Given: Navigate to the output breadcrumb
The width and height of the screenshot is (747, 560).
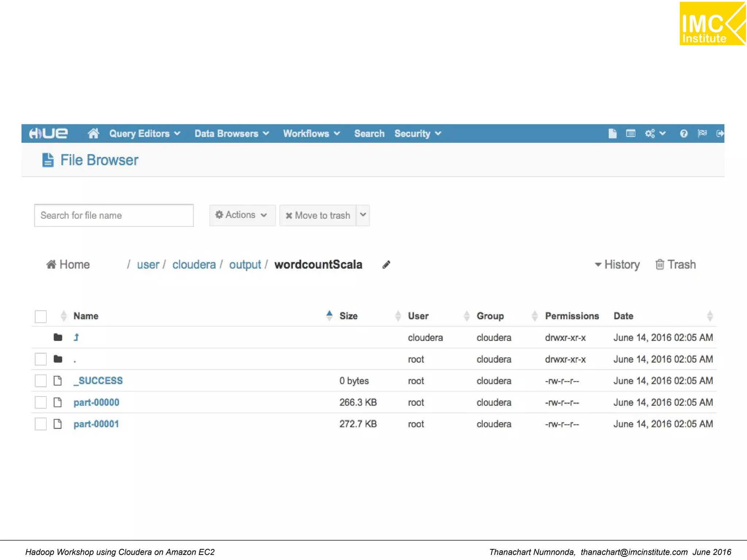Looking at the screenshot, I should pyautogui.click(x=245, y=265).
